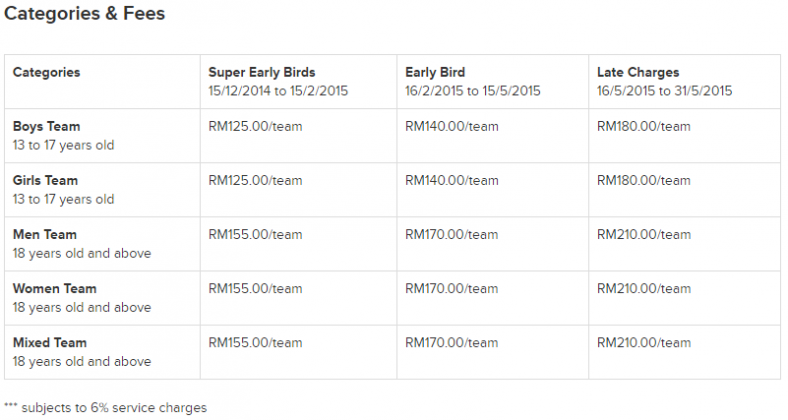Image resolution: width=788 pixels, height=420 pixels.
Task: Click Girls Team Early Bird RM140.00 fee
Action: [452, 180]
